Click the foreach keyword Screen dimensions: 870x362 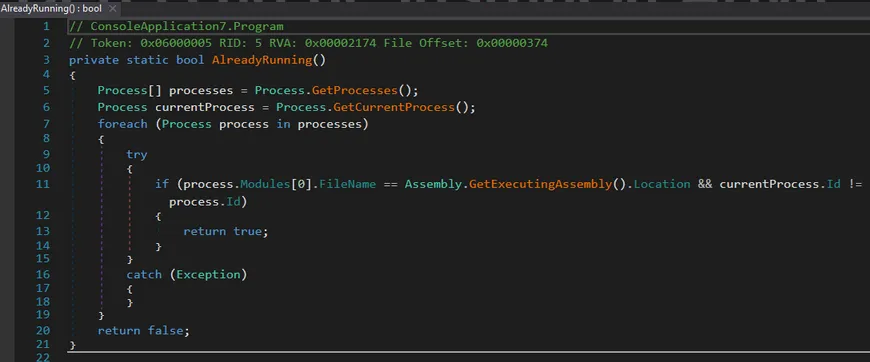[123, 124]
